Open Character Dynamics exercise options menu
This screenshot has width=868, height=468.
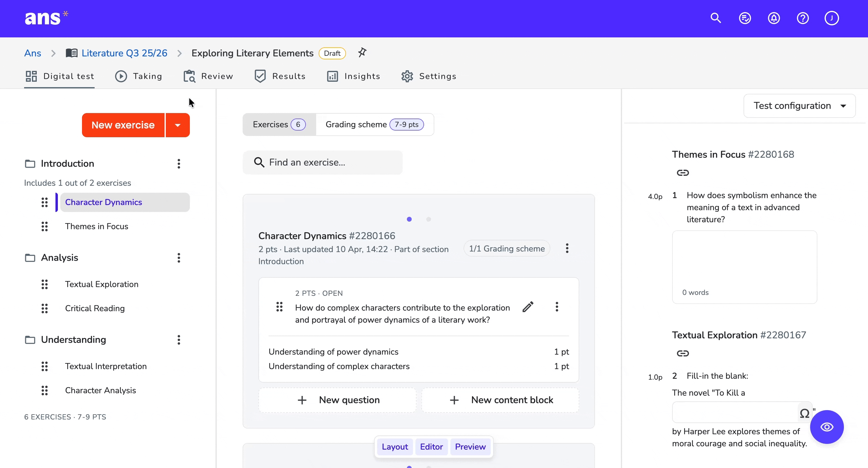[x=567, y=248]
